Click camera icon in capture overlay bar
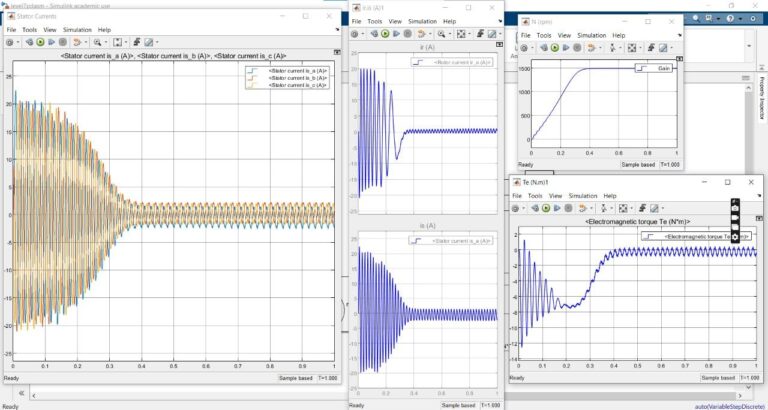The width and height of the screenshot is (768, 410). click(735, 209)
